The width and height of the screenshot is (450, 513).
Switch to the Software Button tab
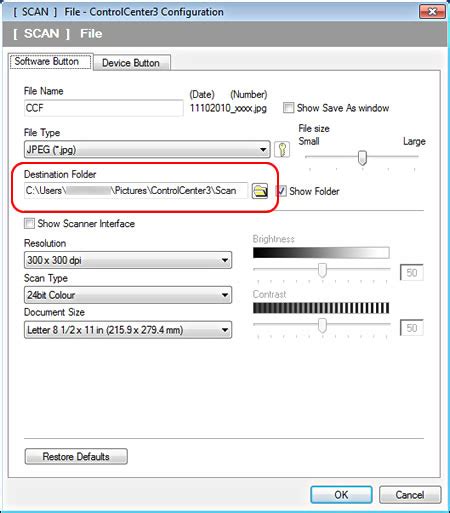coord(51,62)
